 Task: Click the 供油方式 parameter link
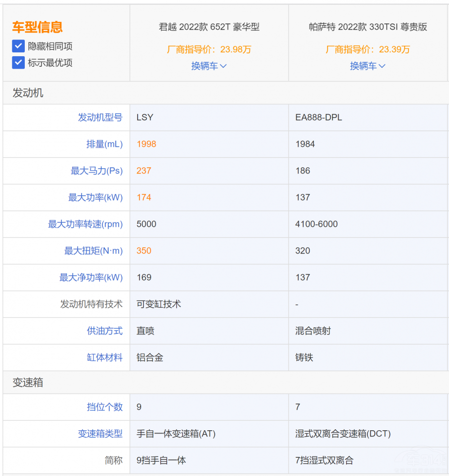[105, 331]
